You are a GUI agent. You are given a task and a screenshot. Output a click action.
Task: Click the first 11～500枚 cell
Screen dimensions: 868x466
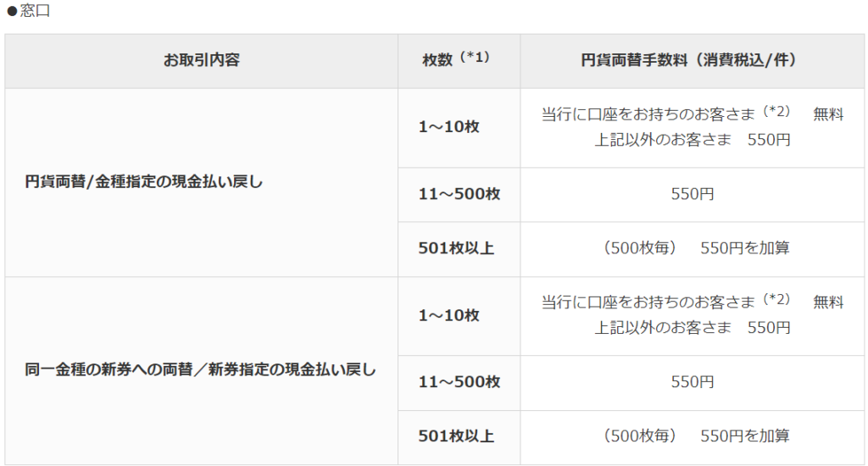pyautogui.click(x=459, y=194)
